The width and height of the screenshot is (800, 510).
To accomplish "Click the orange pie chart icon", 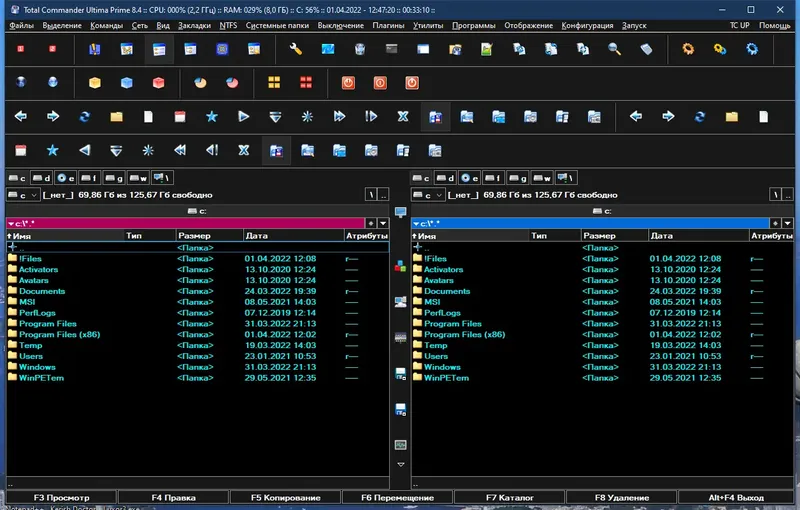I will 201,83.
